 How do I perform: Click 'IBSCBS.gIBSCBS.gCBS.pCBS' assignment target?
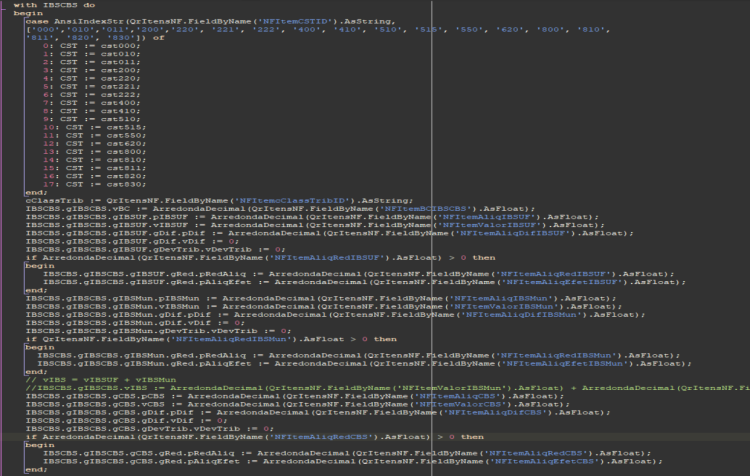click(x=95, y=396)
